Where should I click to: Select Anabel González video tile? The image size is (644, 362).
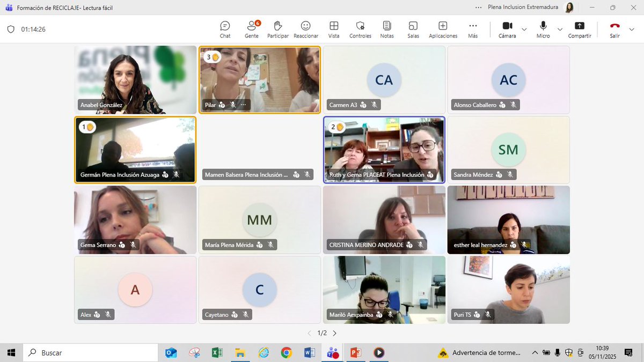(x=135, y=80)
